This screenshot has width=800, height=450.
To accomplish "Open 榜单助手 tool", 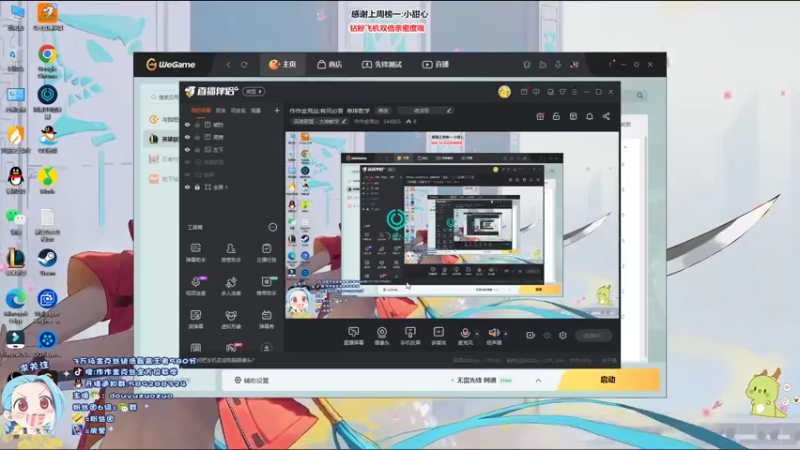I will coord(266,286).
